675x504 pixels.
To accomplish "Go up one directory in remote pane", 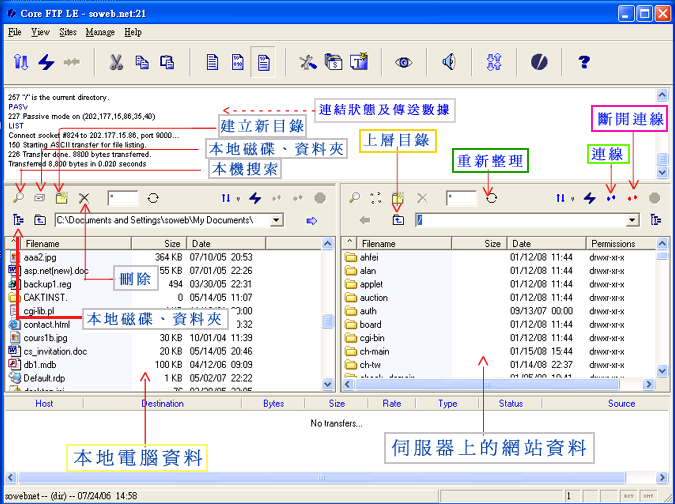I will click(399, 219).
